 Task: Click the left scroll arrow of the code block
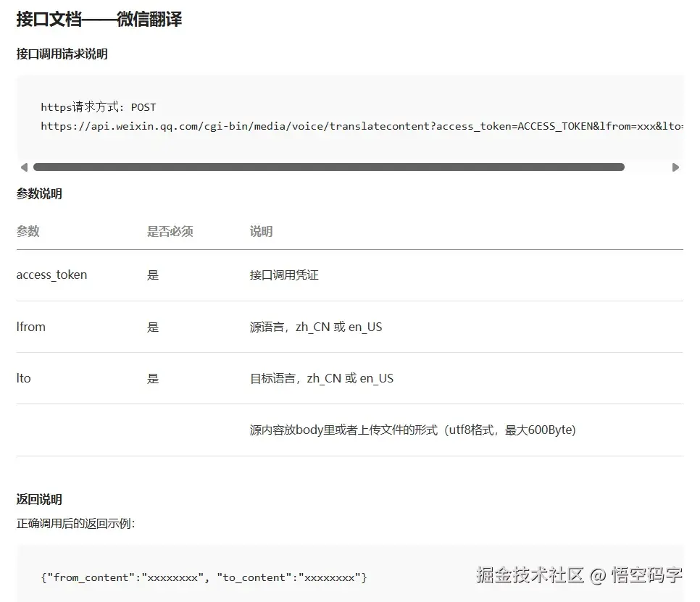pyautogui.click(x=24, y=167)
